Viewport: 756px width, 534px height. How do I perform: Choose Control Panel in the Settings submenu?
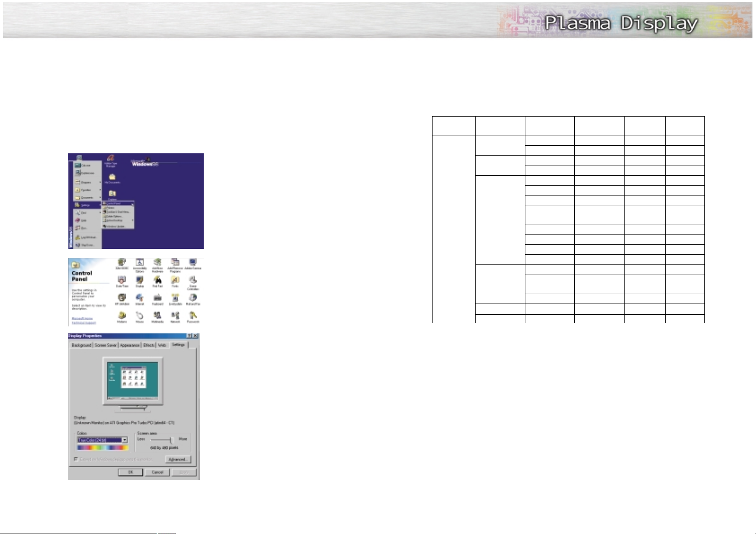pos(118,204)
